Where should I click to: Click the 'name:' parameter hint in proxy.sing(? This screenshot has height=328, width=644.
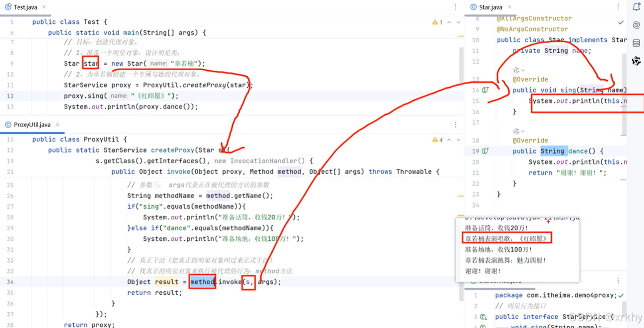coord(119,96)
